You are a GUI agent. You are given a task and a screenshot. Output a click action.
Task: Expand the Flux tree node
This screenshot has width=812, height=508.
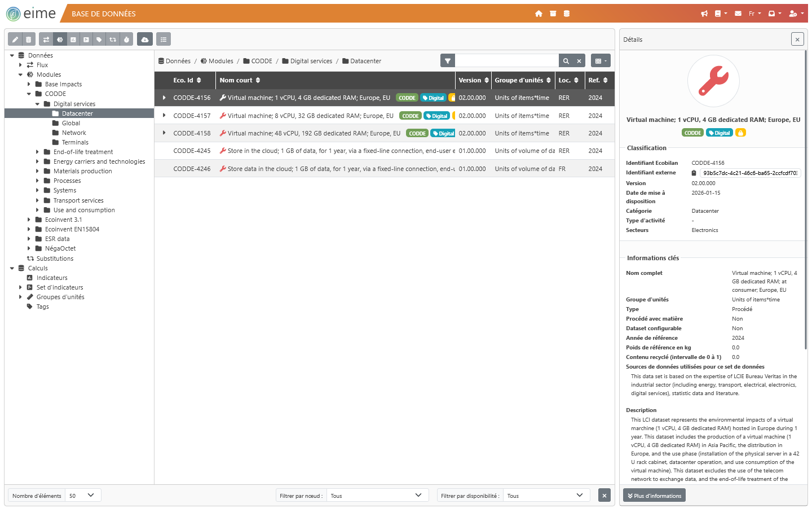20,65
